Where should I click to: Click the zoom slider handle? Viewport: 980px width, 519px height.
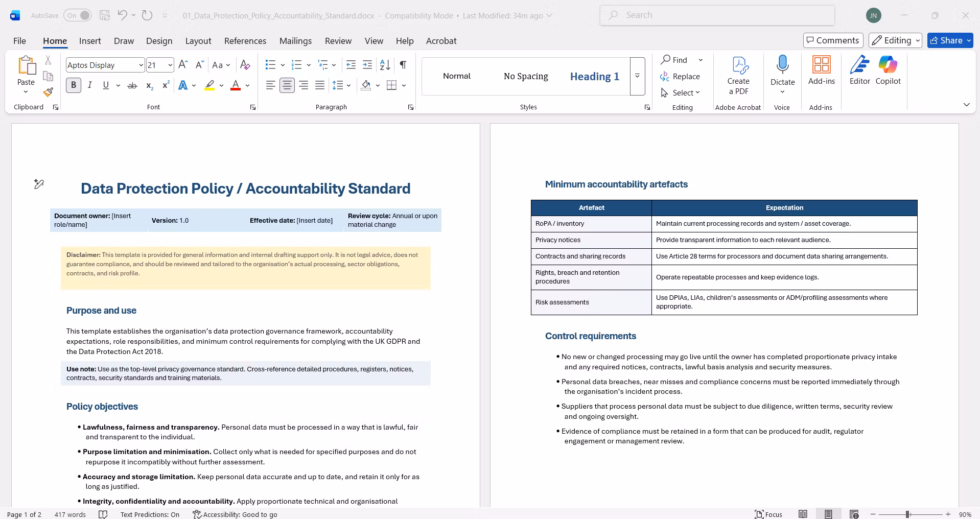pos(907,514)
